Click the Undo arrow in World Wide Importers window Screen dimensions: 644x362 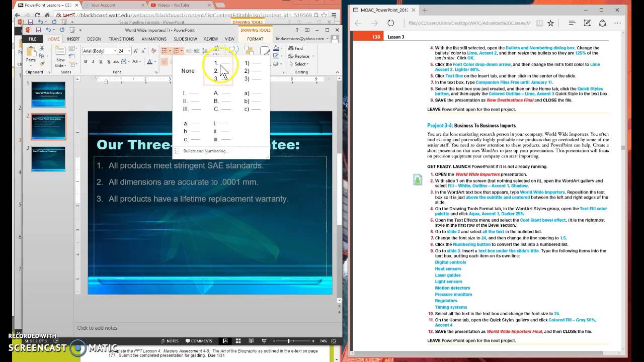click(48, 30)
